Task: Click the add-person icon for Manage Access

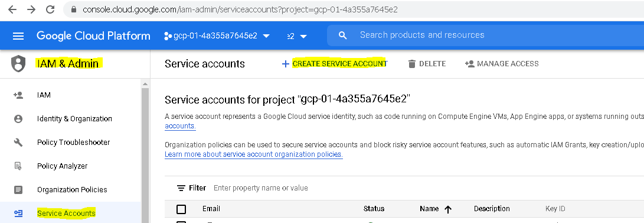Action: pyautogui.click(x=469, y=64)
